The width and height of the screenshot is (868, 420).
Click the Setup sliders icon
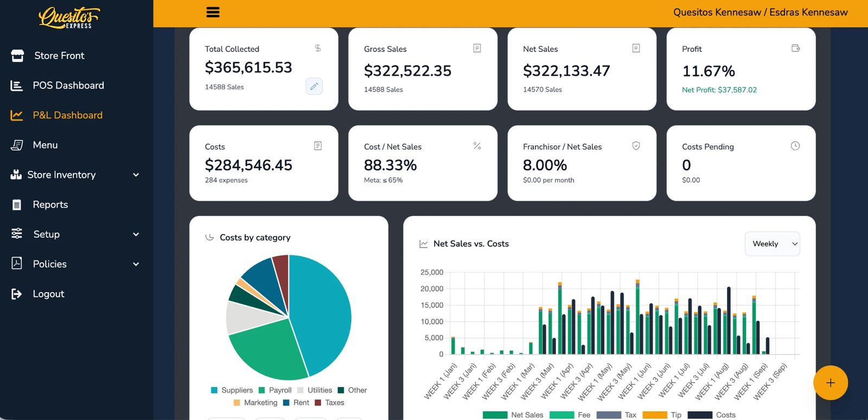coord(17,234)
